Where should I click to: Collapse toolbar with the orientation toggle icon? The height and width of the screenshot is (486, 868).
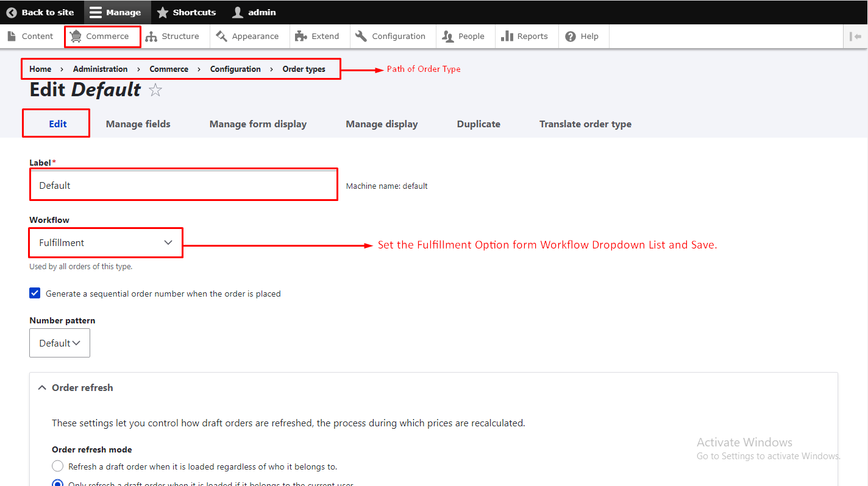pos(855,37)
